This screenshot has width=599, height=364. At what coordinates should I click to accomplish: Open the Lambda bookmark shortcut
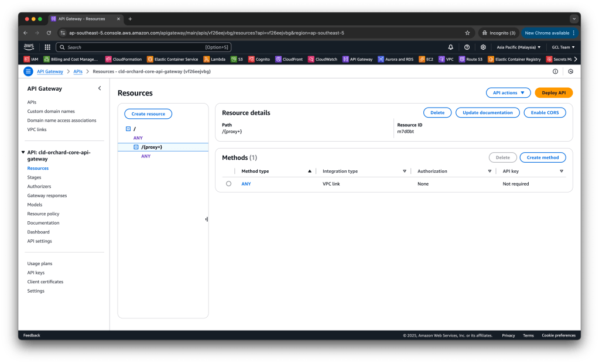214,59
